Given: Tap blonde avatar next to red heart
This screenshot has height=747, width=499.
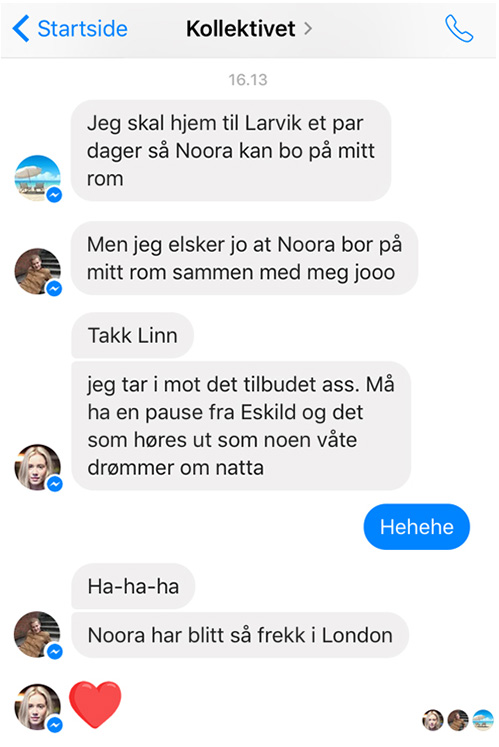Looking at the screenshot, I should pyautogui.click(x=38, y=707).
